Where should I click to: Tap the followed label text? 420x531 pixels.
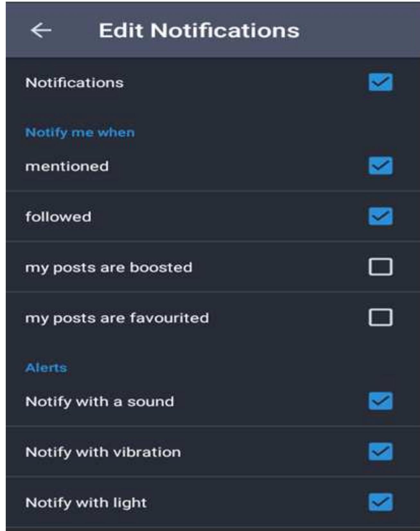click(x=58, y=217)
